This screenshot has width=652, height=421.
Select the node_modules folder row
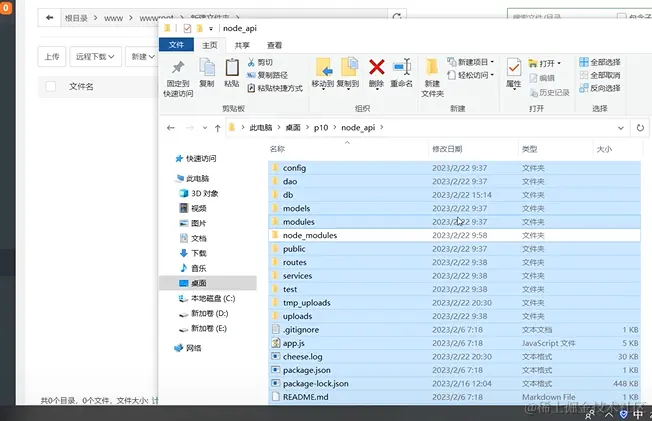(x=454, y=235)
